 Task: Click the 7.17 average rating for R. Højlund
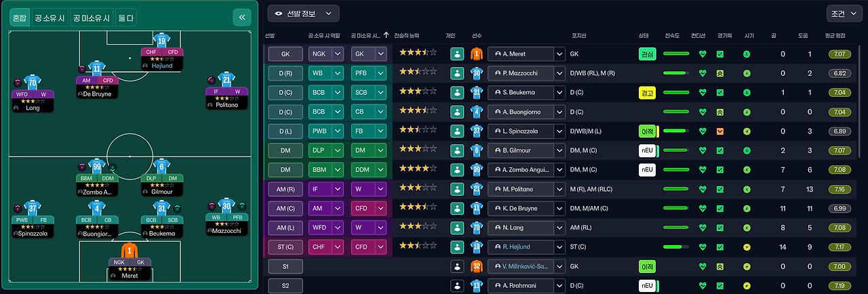pyautogui.click(x=840, y=247)
